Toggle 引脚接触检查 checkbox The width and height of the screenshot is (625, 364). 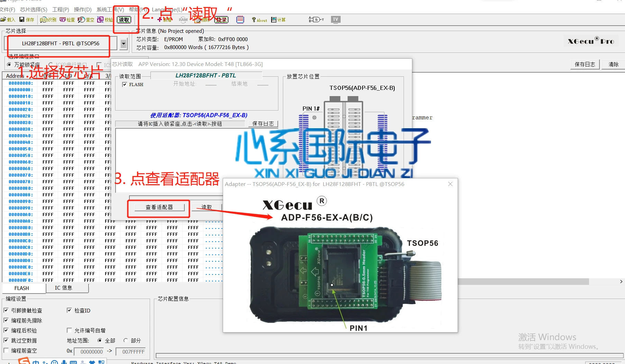click(6, 310)
